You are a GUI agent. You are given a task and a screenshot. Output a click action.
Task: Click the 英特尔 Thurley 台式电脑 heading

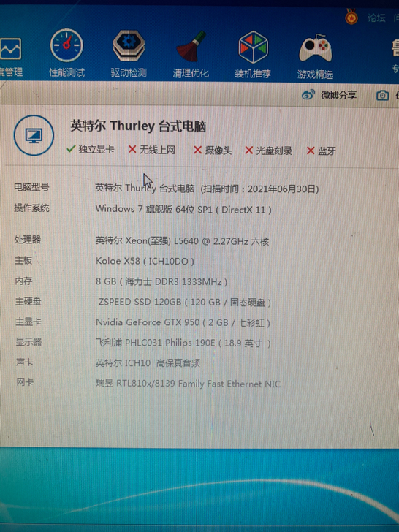pos(138,126)
